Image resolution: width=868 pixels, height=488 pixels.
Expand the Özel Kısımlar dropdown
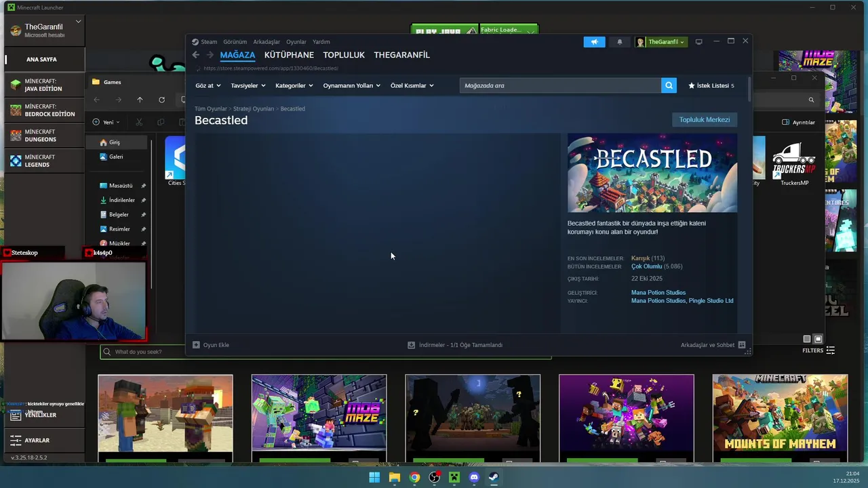click(x=412, y=85)
